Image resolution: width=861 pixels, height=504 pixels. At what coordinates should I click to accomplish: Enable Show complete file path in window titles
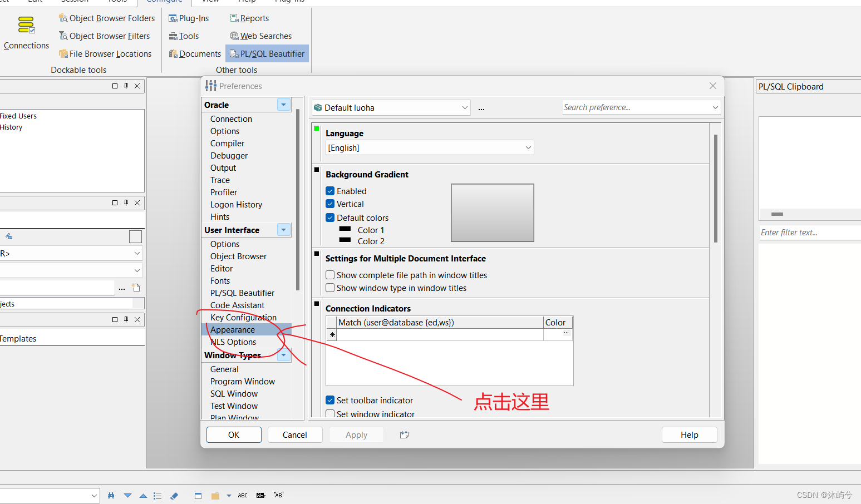330,275
